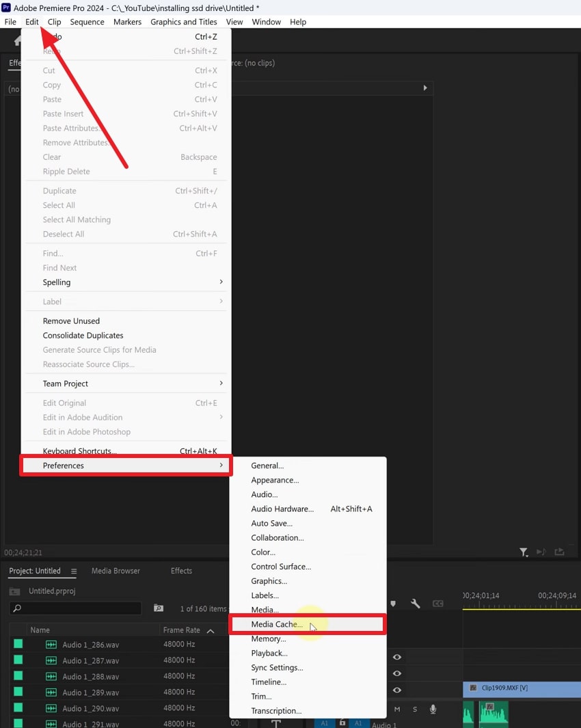
Task: Open the Media Cache preferences
Action: (x=307, y=624)
